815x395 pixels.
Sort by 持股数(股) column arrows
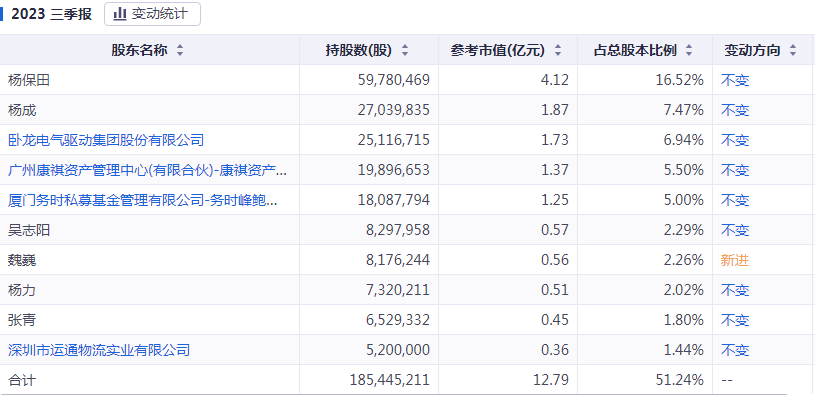[x=405, y=51]
